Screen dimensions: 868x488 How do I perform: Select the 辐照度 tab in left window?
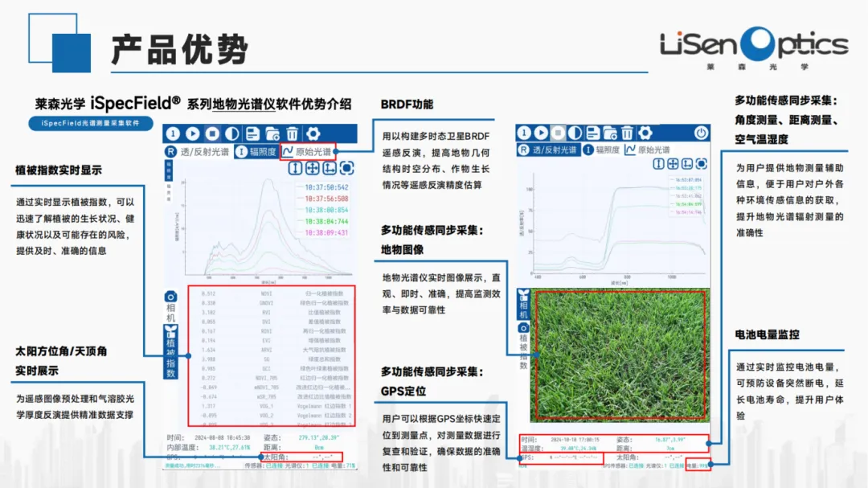point(256,152)
